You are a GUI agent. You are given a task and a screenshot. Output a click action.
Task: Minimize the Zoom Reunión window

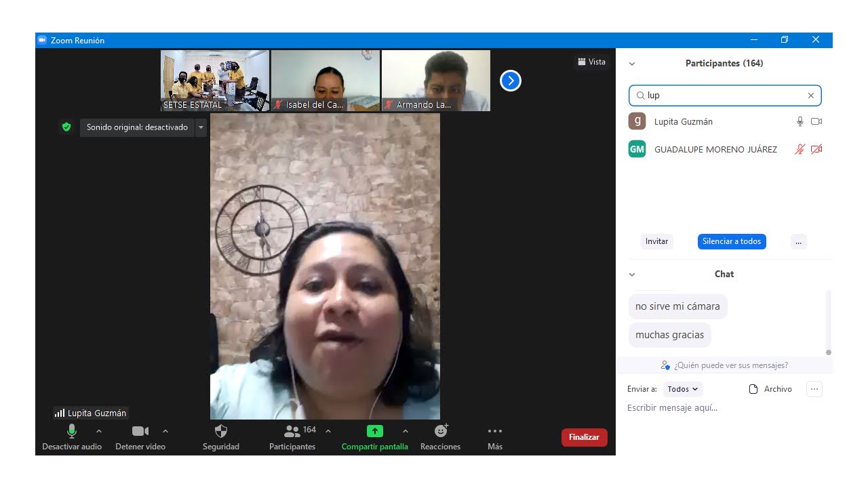754,40
